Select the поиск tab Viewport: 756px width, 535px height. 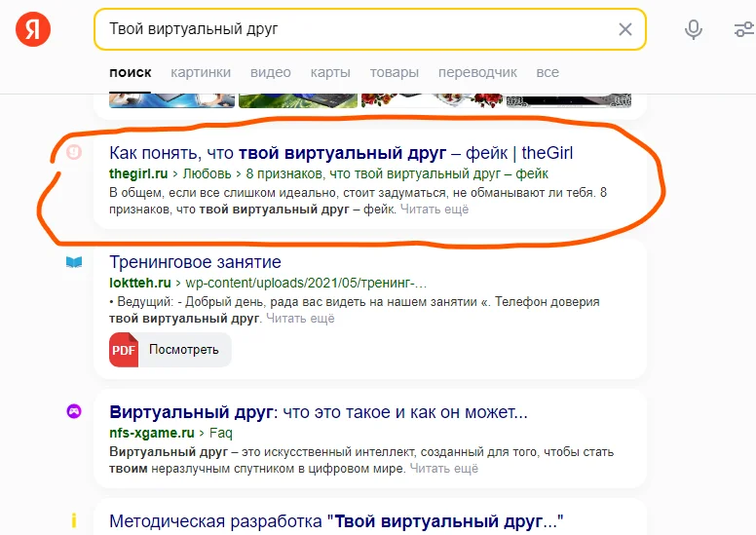click(131, 72)
